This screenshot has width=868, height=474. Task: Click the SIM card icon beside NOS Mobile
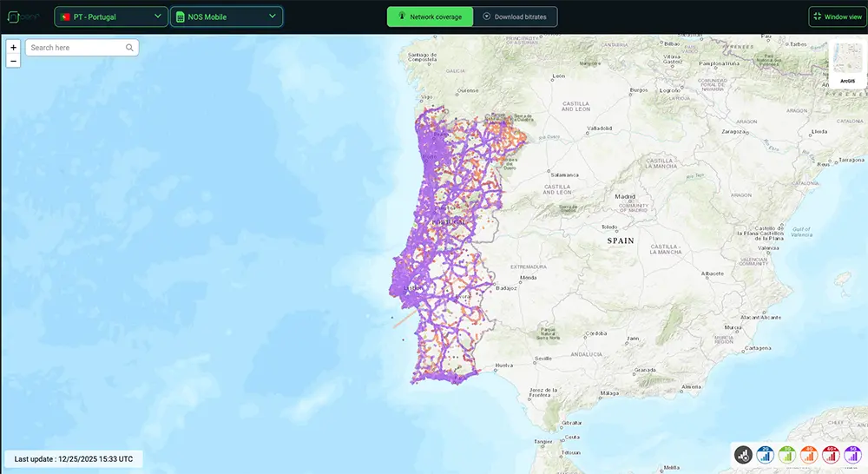pyautogui.click(x=180, y=17)
